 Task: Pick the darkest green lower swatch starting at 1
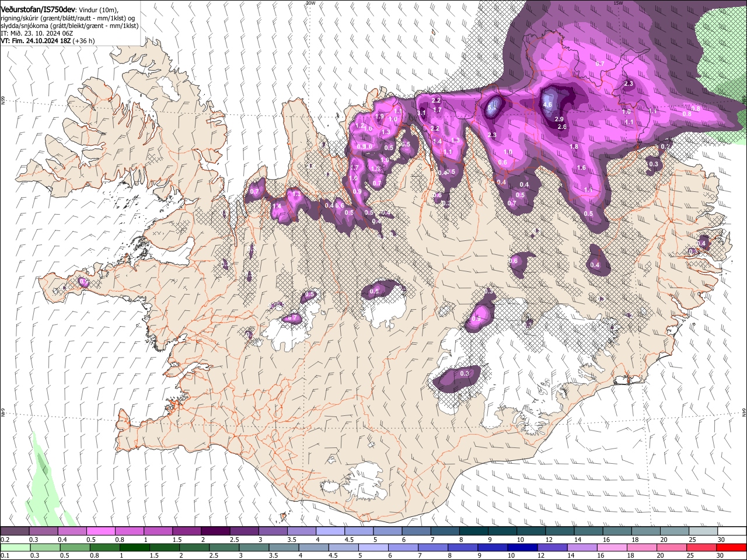134,547
